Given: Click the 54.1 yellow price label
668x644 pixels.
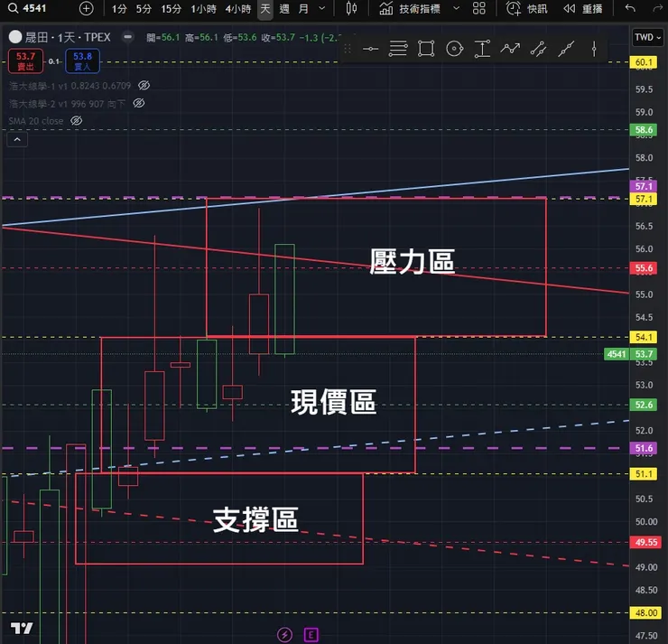Looking at the screenshot, I should point(644,337).
